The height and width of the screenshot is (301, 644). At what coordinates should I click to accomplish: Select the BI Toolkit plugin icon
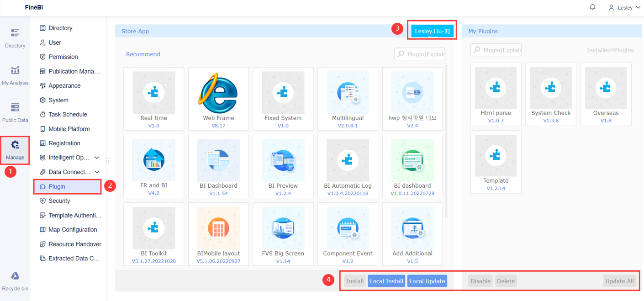153,228
